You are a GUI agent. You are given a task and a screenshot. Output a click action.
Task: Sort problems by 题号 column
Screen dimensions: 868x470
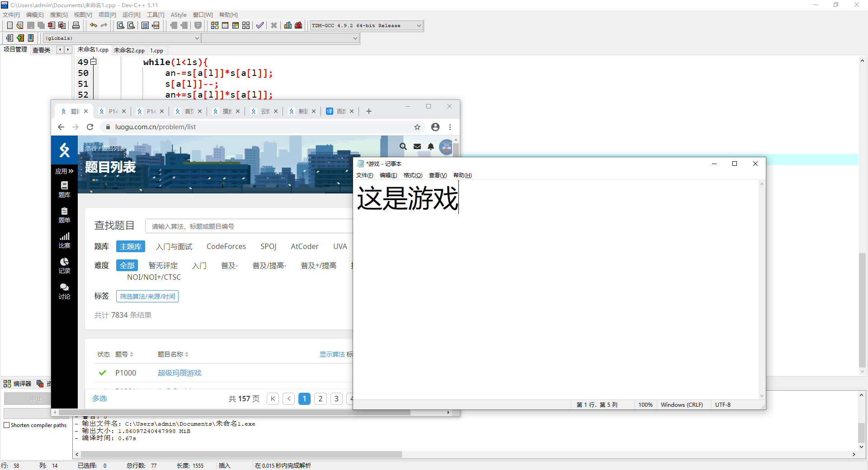124,354
